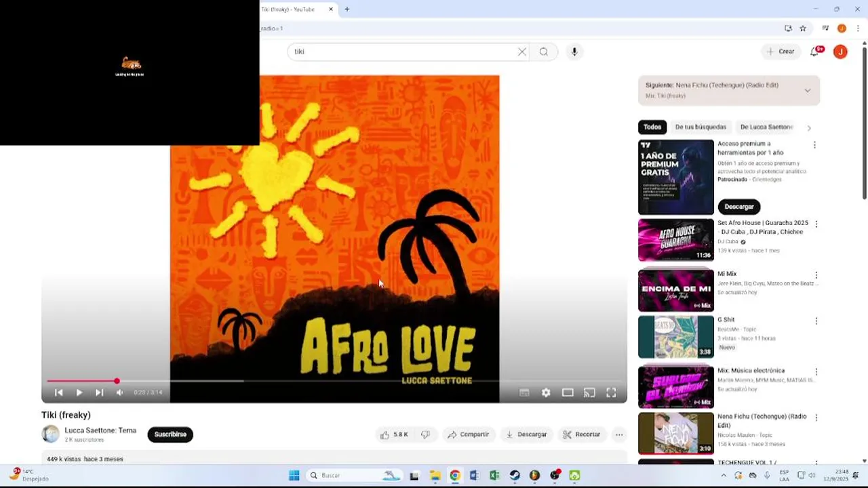Open Set Afro House Guaracha 2025 thumbnail
Image resolution: width=868 pixels, height=488 pixels.
tap(676, 240)
